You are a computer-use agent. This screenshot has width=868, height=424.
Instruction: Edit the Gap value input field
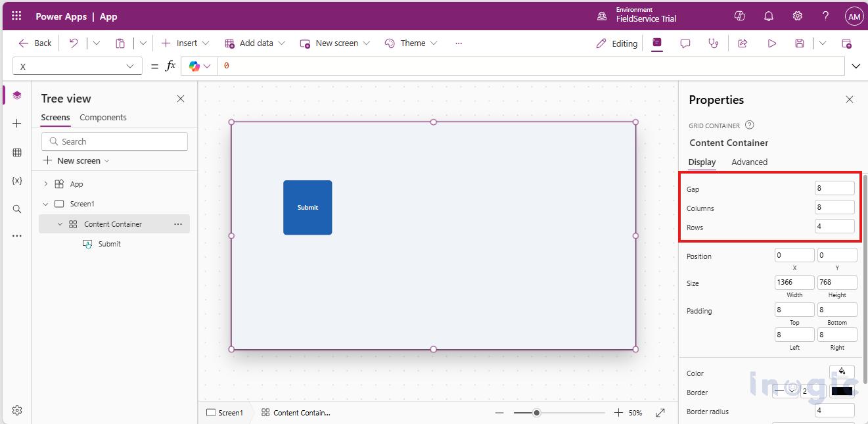pyautogui.click(x=834, y=187)
